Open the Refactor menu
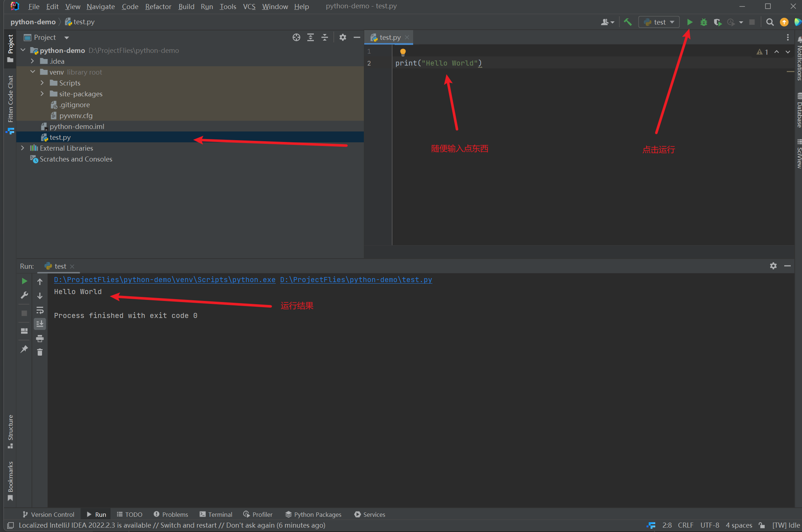Screen dimensions: 802x532 coord(158,7)
